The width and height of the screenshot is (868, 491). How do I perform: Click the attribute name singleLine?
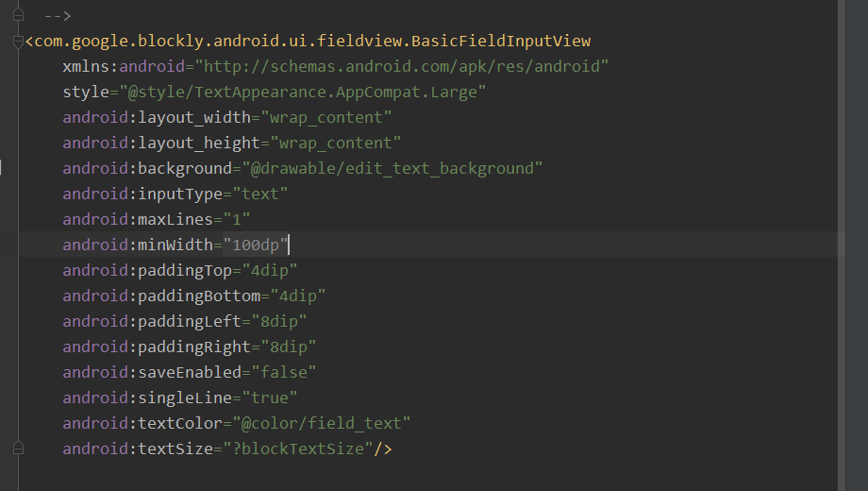point(185,398)
